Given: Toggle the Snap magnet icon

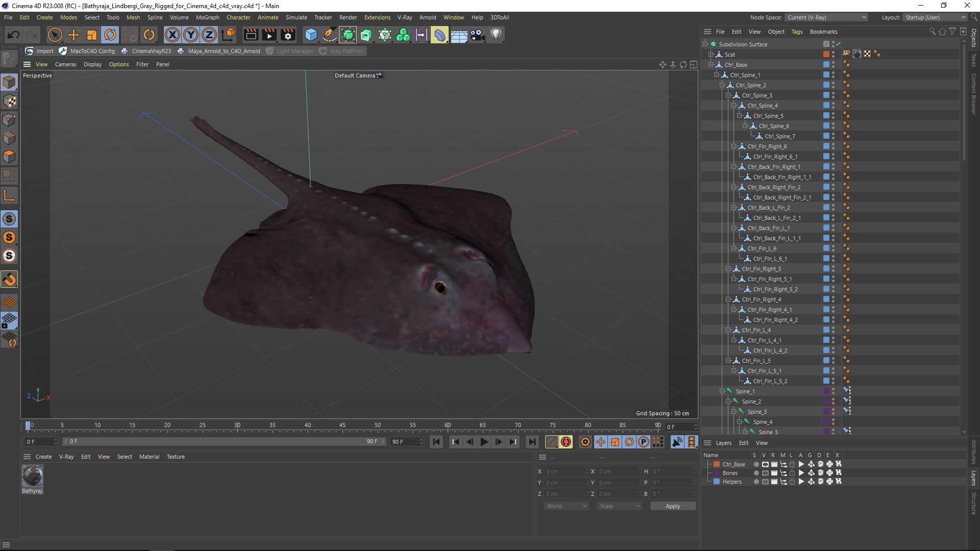Looking at the screenshot, I should tap(9, 279).
